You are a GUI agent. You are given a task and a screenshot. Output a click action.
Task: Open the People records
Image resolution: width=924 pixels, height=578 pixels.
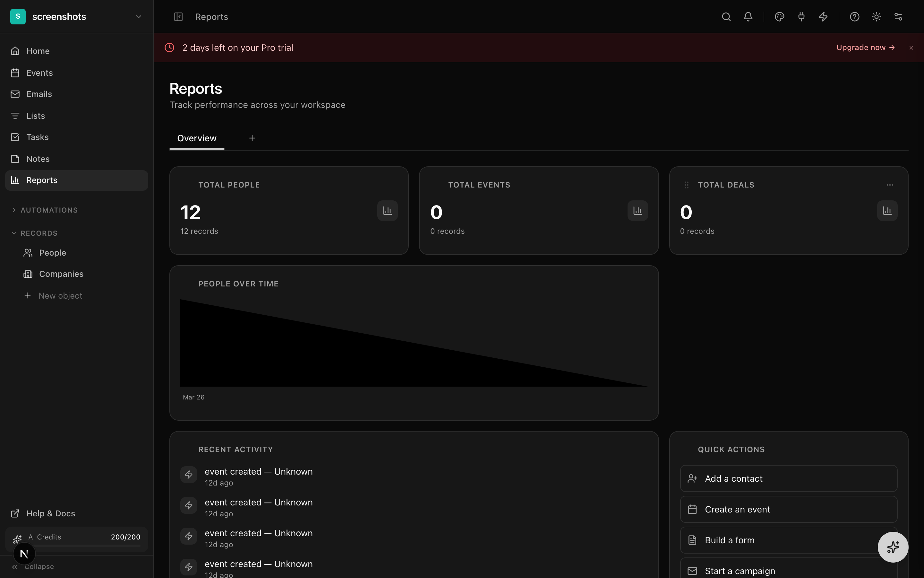tap(83, 253)
